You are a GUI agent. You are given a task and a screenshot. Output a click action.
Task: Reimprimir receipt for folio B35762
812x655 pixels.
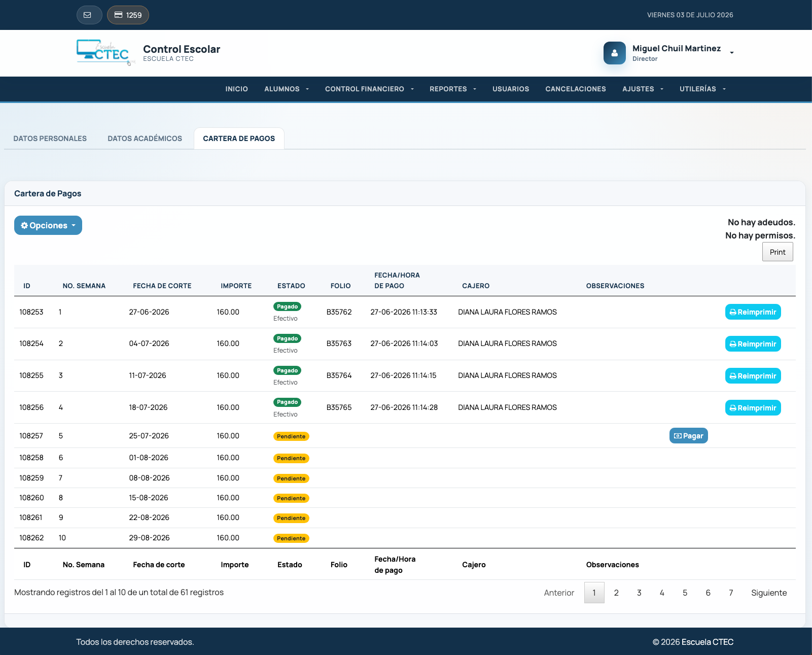(x=753, y=312)
